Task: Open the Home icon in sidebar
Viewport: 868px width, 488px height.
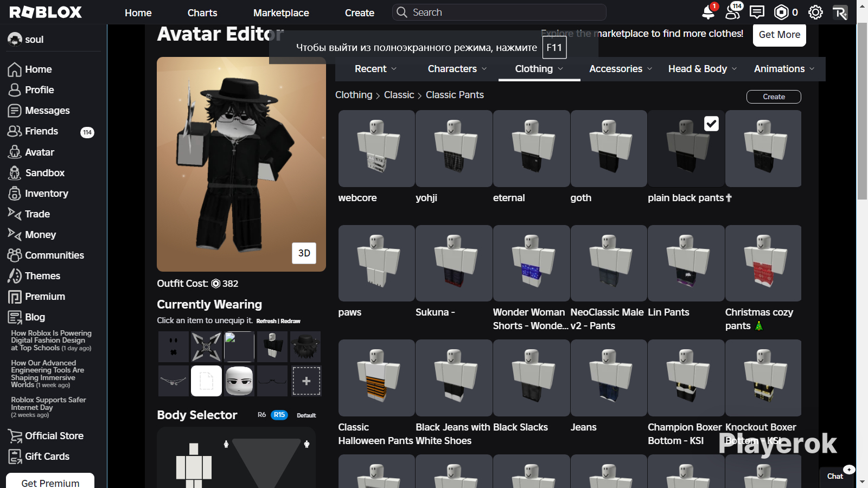Action: pyautogui.click(x=15, y=69)
